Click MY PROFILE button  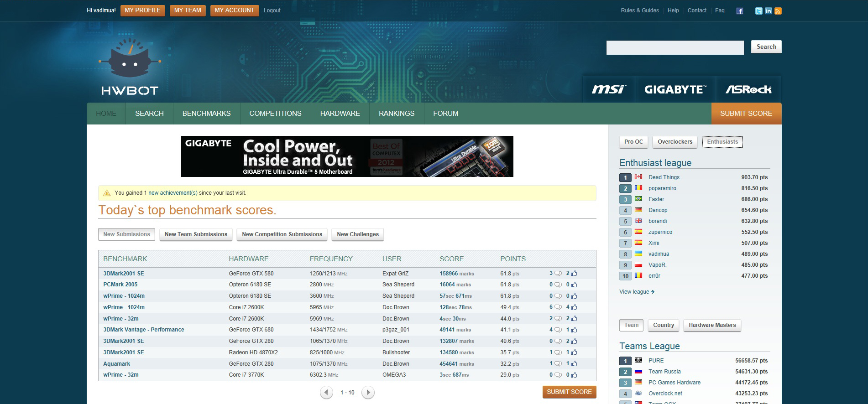(x=142, y=10)
